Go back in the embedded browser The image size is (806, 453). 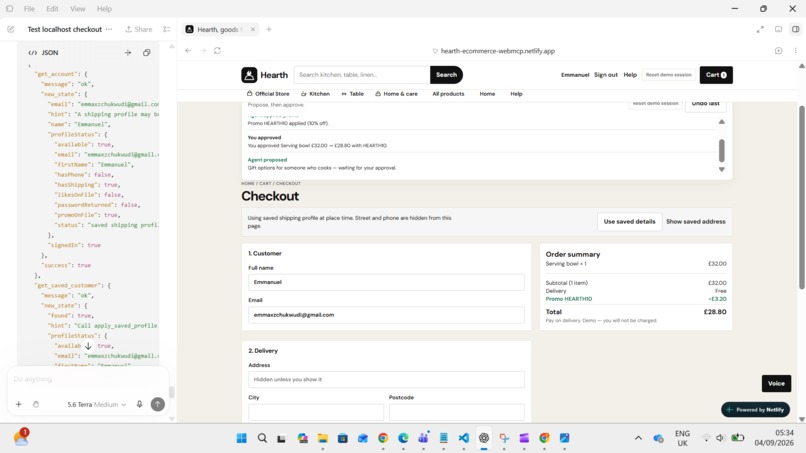pos(188,50)
